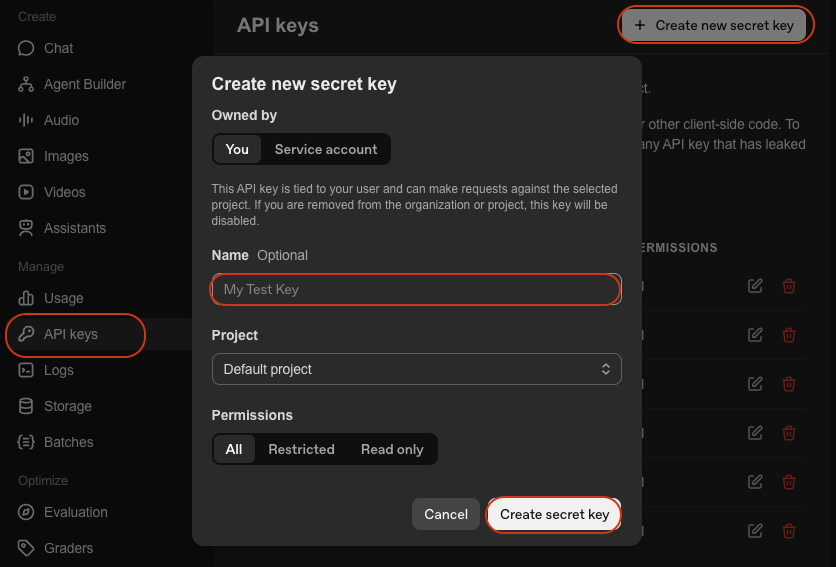Screen dimensions: 836x567
Task: Delete the fifth API key row
Action: 789,482
